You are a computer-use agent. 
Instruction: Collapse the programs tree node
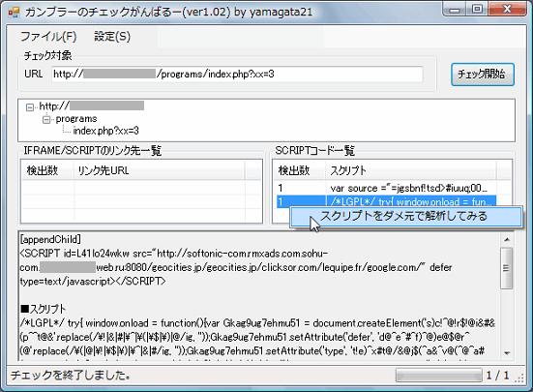[46, 120]
